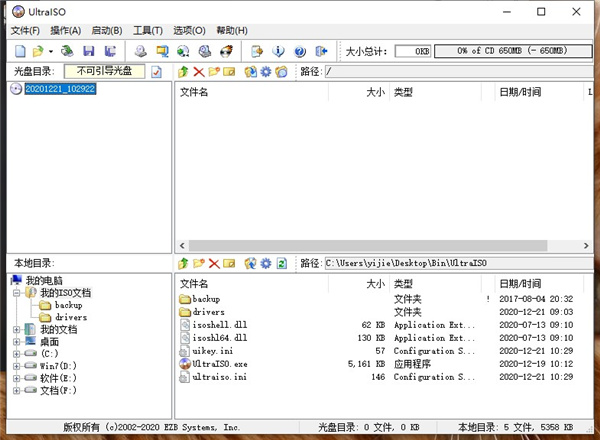This screenshot has height=440, width=600.
Task: Click the Save floppy disk icon
Action: click(89, 50)
